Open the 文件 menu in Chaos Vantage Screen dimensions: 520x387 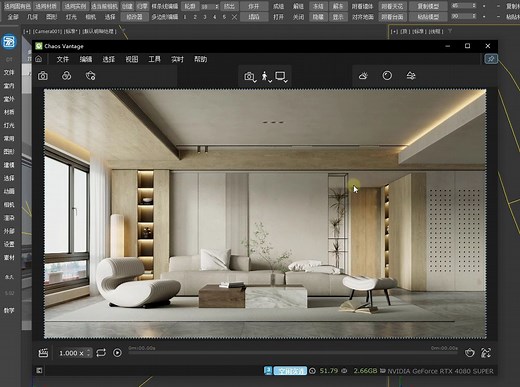pos(63,59)
